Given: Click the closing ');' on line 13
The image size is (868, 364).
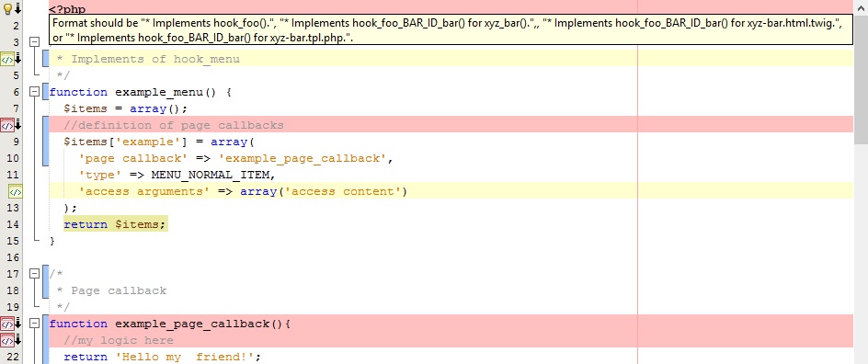Looking at the screenshot, I should coord(70,209).
